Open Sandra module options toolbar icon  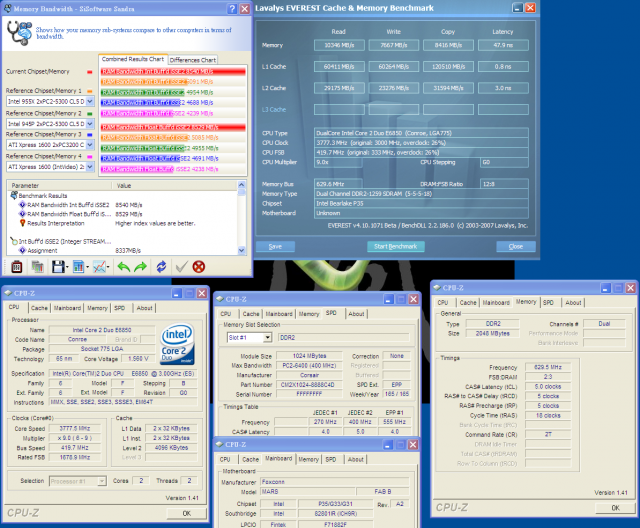[x=17, y=267]
